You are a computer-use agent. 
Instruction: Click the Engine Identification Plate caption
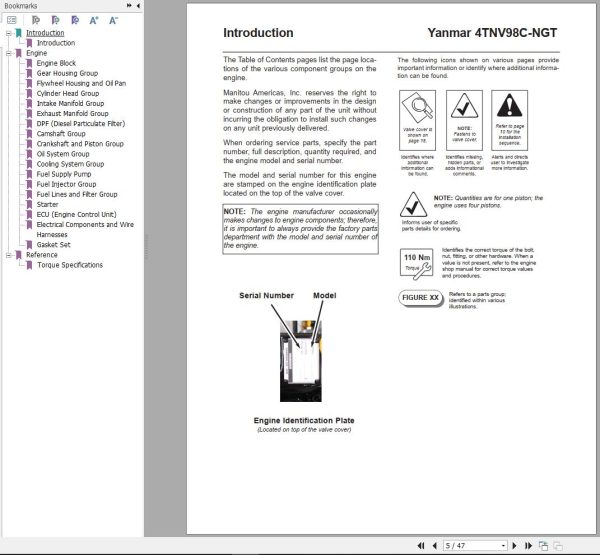click(x=304, y=420)
